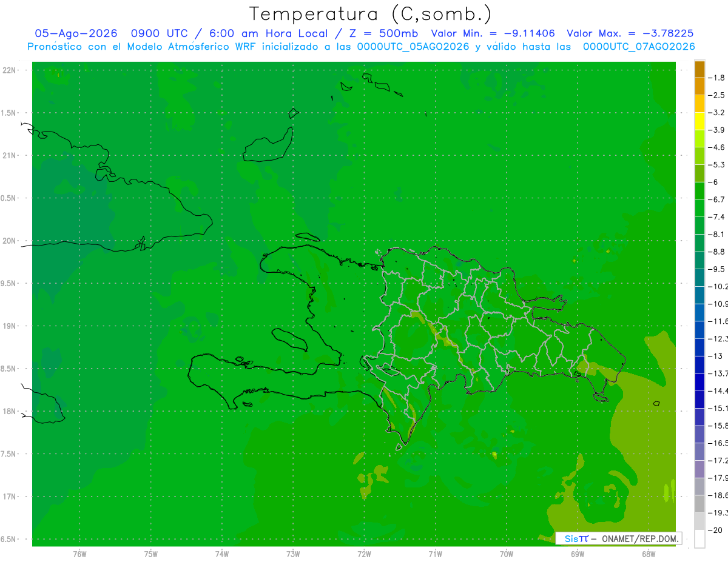Screen dimensions: 728x562
Task: Click the "-15.1" colorbar label
Action: point(718,408)
